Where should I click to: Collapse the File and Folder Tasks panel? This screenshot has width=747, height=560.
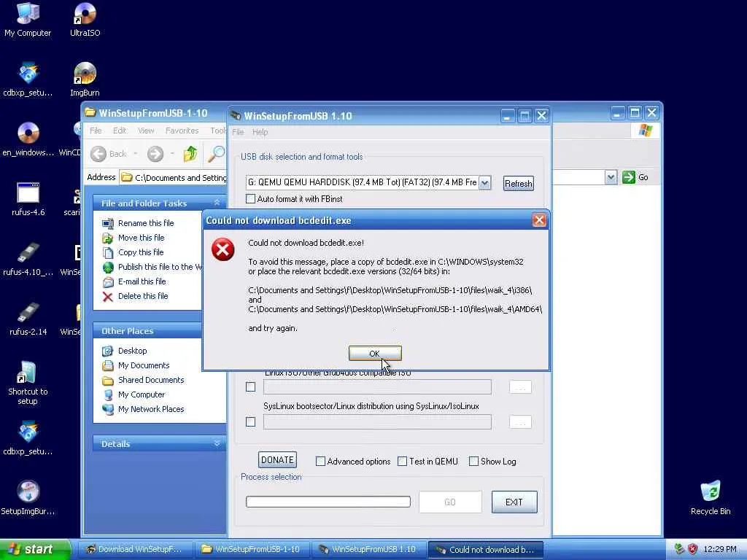tap(217, 203)
